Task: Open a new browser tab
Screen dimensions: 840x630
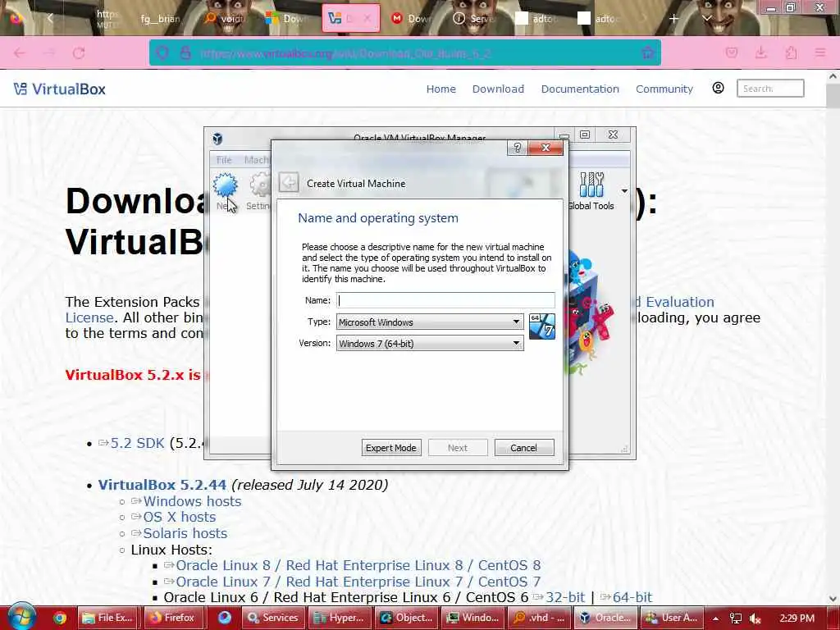Action: click(674, 19)
